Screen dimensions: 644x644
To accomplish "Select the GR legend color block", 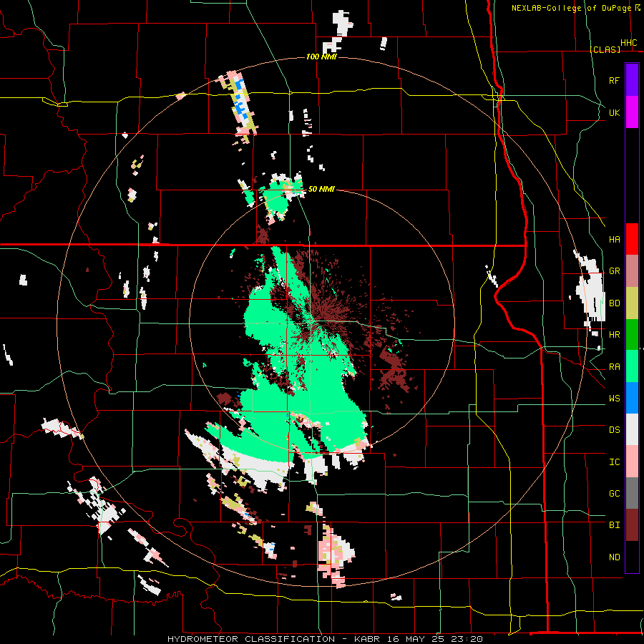I will coord(632,271).
